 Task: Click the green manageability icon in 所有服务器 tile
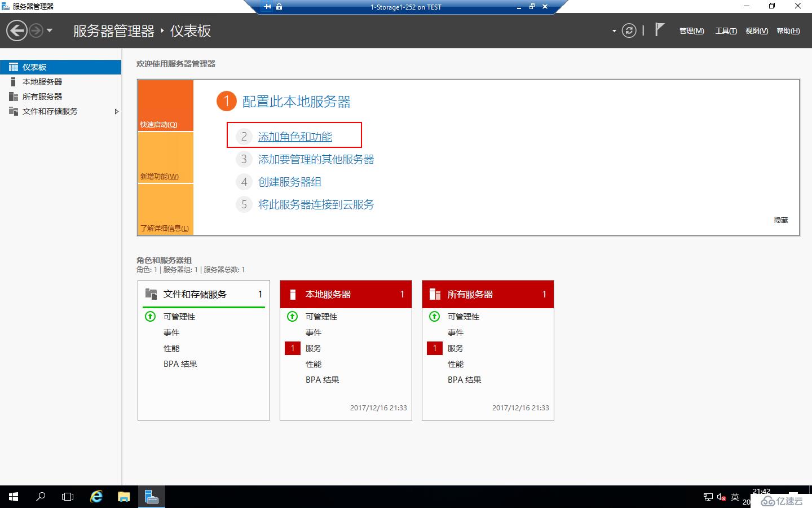[x=434, y=317]
